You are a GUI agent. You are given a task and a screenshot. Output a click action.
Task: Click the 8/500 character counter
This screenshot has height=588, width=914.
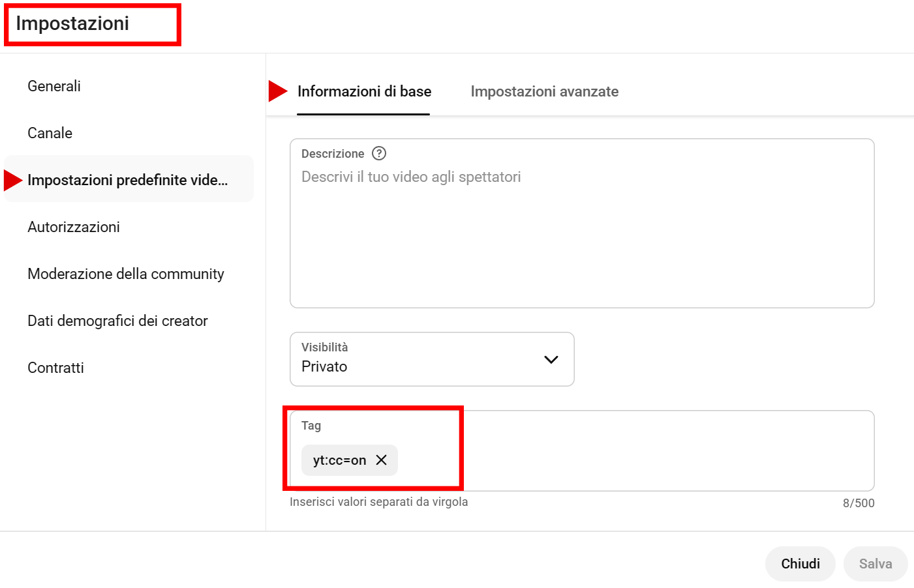pyautogui.click(x=859, y=503)
